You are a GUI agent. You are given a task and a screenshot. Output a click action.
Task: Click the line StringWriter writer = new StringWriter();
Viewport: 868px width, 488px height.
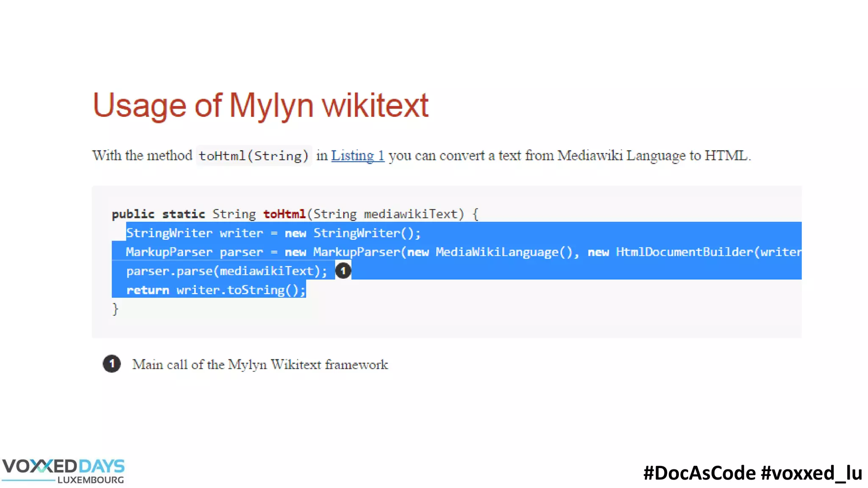click(273, 233)
